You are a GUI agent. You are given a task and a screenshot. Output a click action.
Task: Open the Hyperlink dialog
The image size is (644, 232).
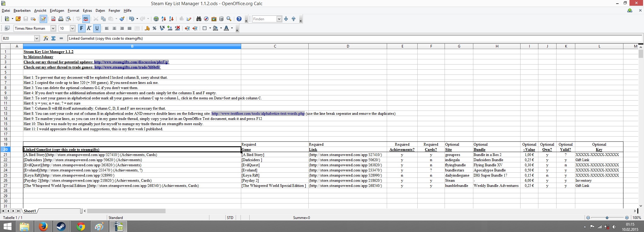156,19
